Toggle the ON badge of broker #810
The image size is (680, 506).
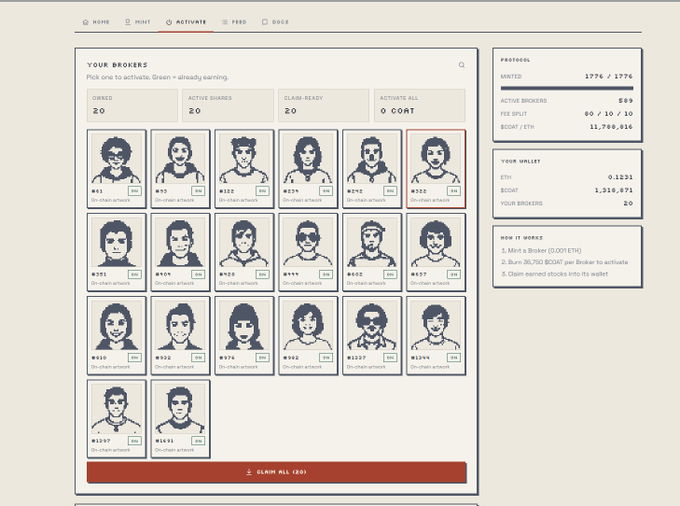tap(134, 357)
